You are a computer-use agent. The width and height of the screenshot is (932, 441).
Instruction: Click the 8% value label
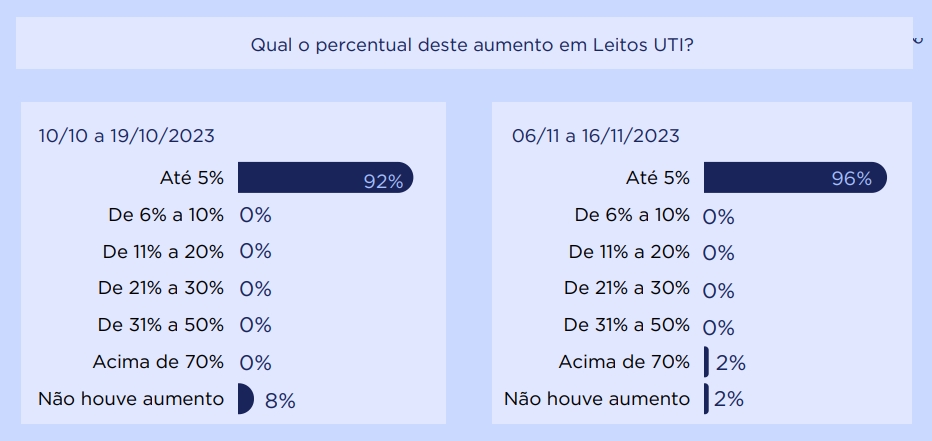click(280, 401)
